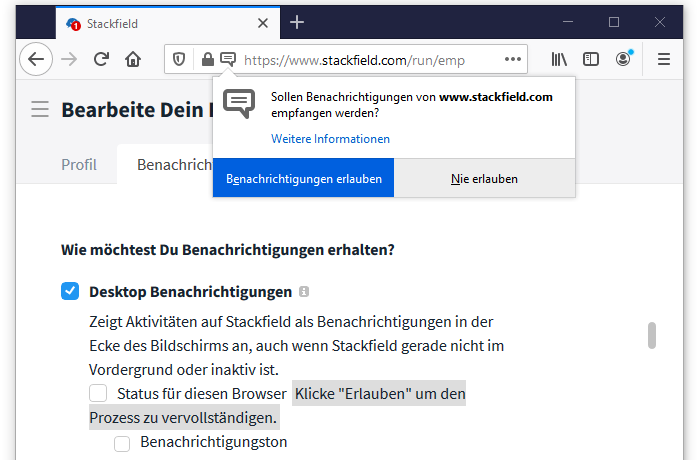Select the Stackfield browser tab
This screenshot has height=460, width=700.
(x=168, y=23)
